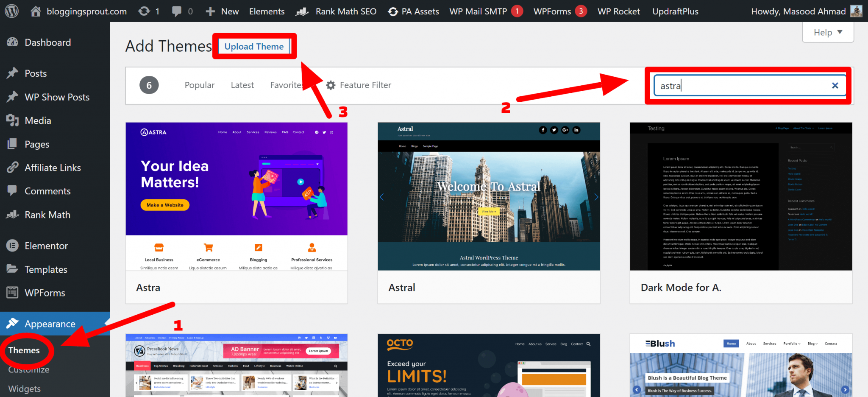Click the Astra theme name
868x397 pixels.
click(148, 288)
